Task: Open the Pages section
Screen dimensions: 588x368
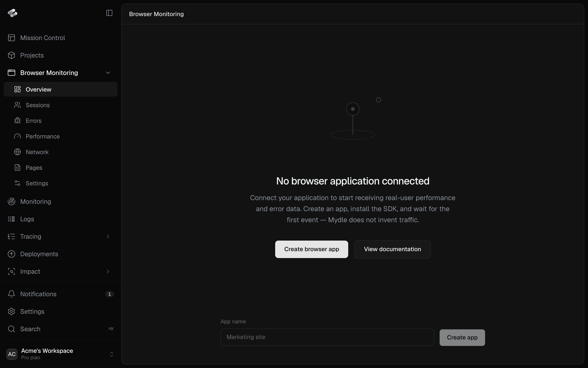Action: (x=60, y=167)
